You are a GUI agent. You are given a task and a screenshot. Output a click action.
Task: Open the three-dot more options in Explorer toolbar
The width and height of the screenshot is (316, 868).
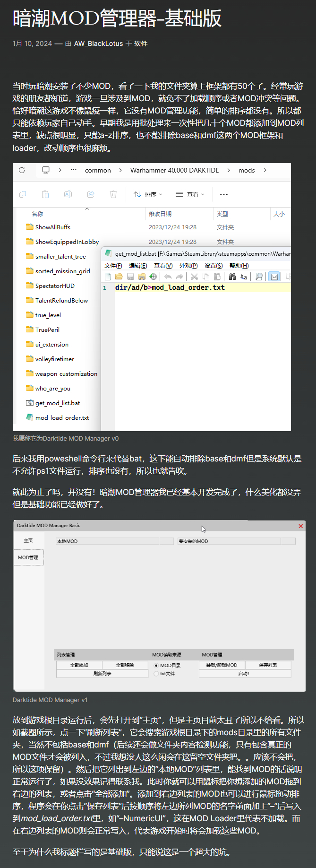pos(224,194)
